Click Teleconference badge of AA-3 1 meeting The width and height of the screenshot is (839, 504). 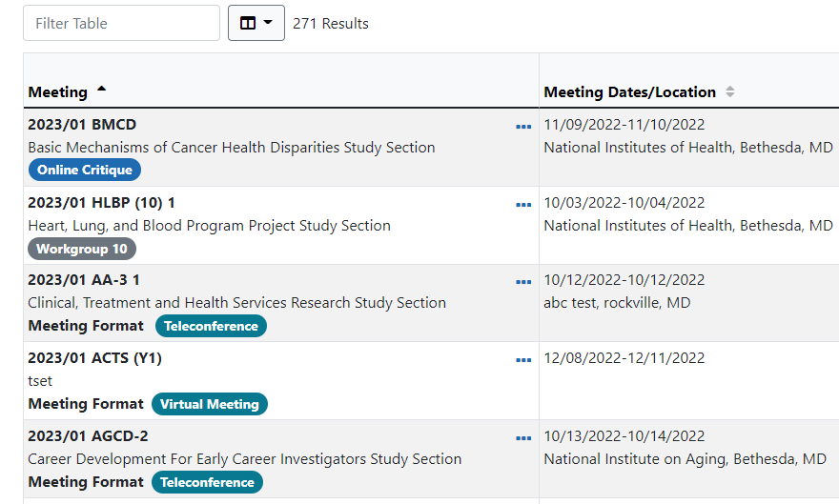coord(211,326)
